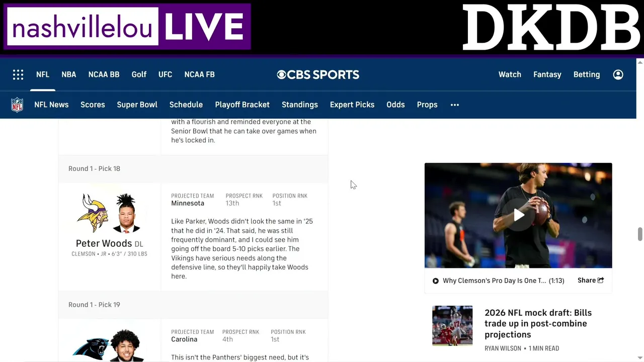The image size is (644, 362).
Task: Open the Golf section
Action: (x=139, y=74)
